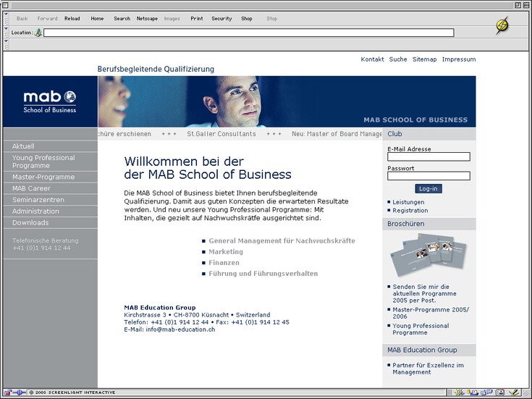This screenshot has height=399, width=532.
Task: Click the window collapse box in title bar
Action: (525, 5)
